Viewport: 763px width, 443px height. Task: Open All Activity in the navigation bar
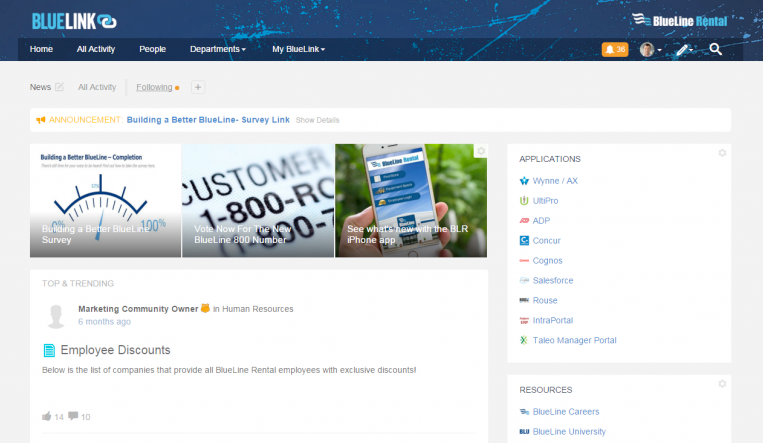96,49
